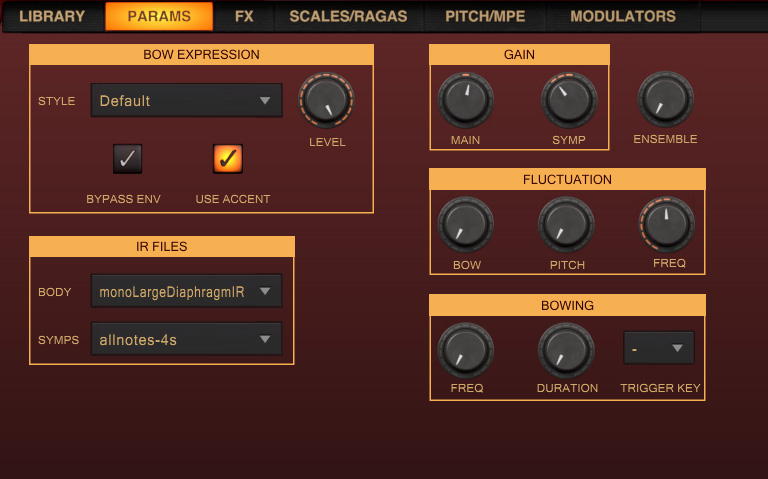Screen dimensions: 768x479
Task: Click the SYMP gain knob
Action: coord(568,100)
